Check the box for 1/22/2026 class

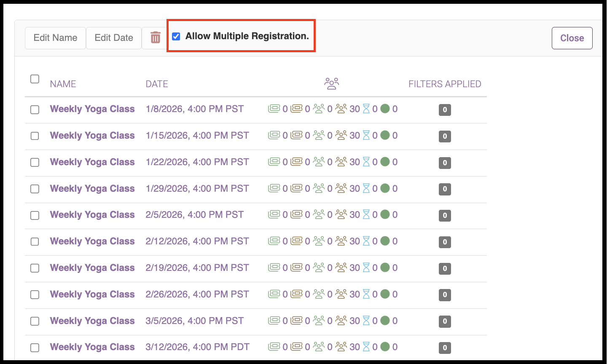point(35,162)
